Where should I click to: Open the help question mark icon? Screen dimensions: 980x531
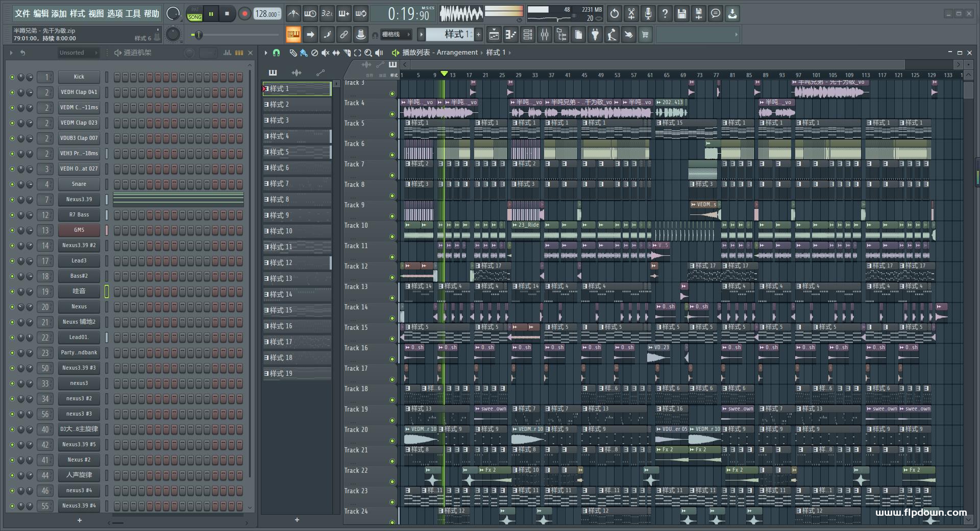click(x=665, y=14)
